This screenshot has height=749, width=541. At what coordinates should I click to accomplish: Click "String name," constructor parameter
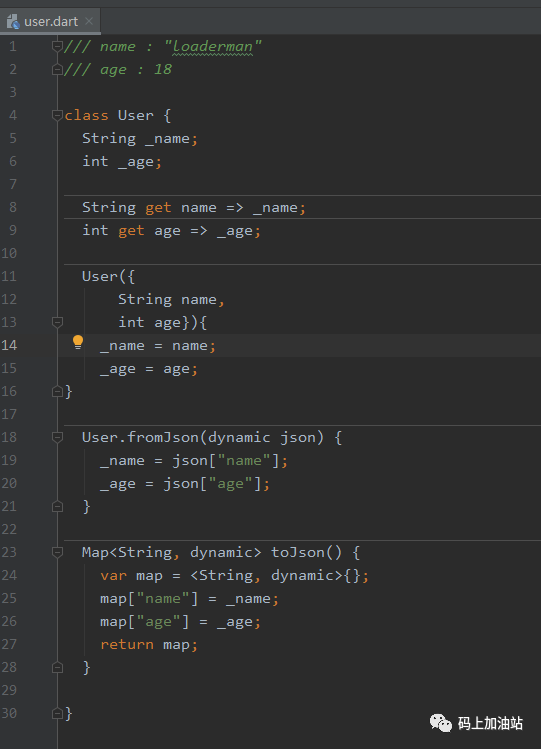[x=171, y=300]
